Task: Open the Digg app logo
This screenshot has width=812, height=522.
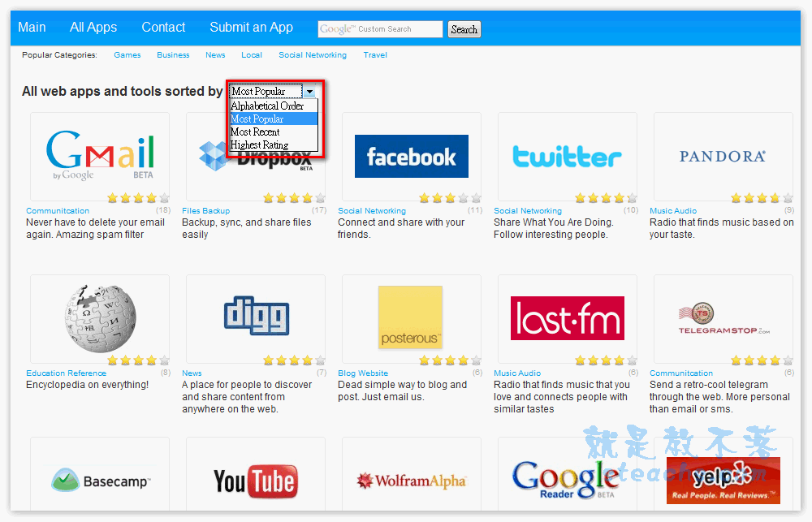Action: (257, 315)
